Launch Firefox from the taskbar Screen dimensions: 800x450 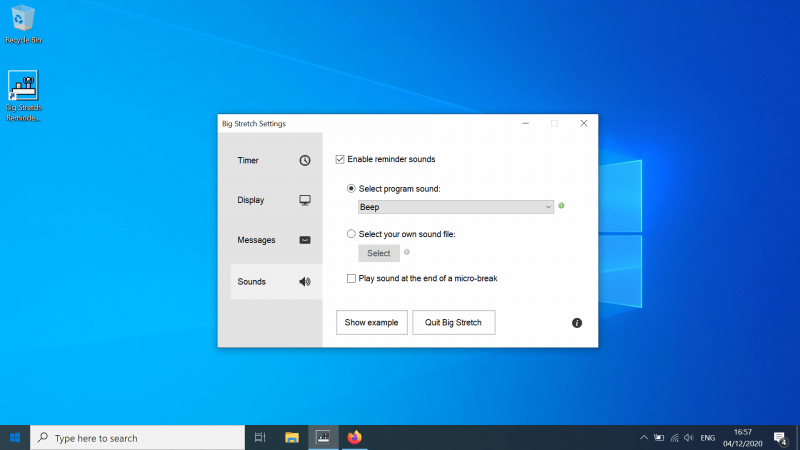pyautogui.click(x=354, y=438)
